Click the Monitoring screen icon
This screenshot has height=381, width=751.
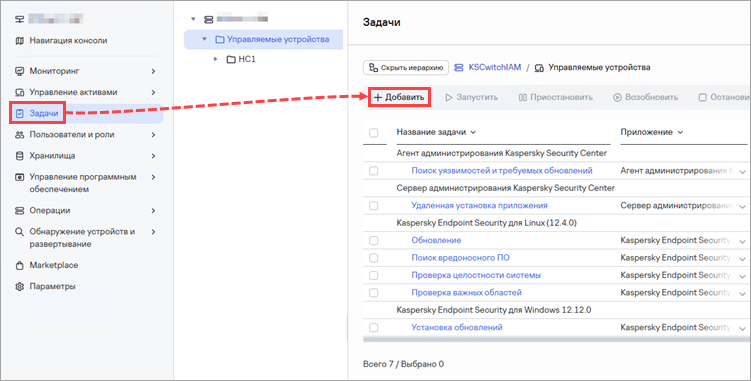pyautogui.click(x=20, y=71)
